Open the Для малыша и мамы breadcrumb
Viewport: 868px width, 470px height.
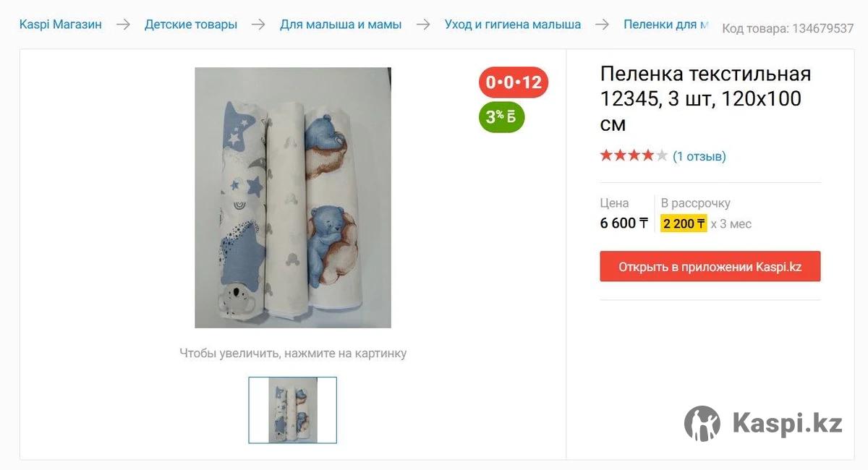point(341,25)
